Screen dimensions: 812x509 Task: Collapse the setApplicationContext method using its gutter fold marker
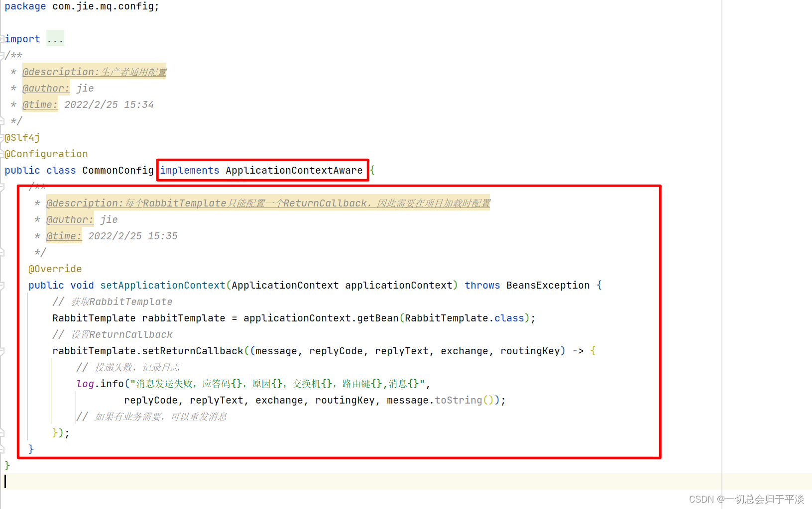pyautogui.click(x=2, y=285)
